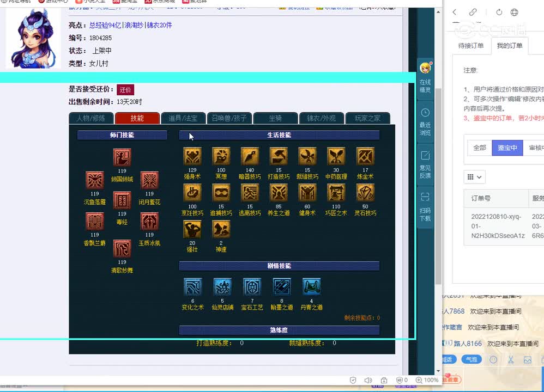Image resolution: width=544 pixels, height=392 pixels.
Task: Click the 毒经 sect skill icon
Action: pyautogui.click(x=122, y=200)
